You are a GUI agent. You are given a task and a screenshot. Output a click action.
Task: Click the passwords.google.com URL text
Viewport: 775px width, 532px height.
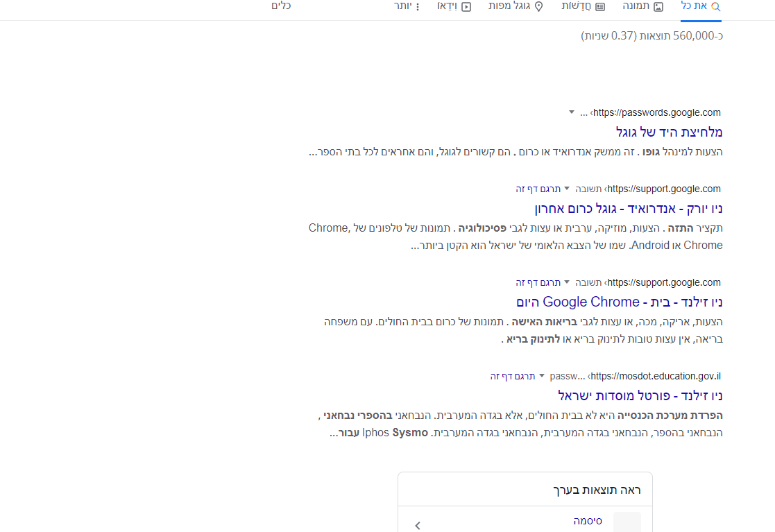(x=656, y=112)
